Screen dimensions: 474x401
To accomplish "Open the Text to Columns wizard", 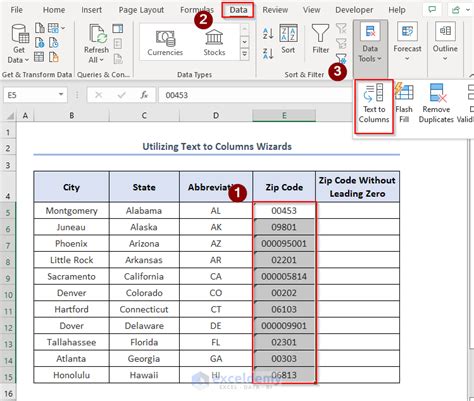I will coord(374,103).
